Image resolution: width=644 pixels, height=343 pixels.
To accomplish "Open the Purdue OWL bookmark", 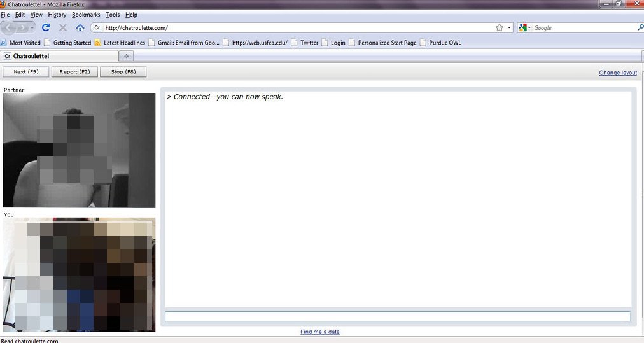I will pos(440,42).
